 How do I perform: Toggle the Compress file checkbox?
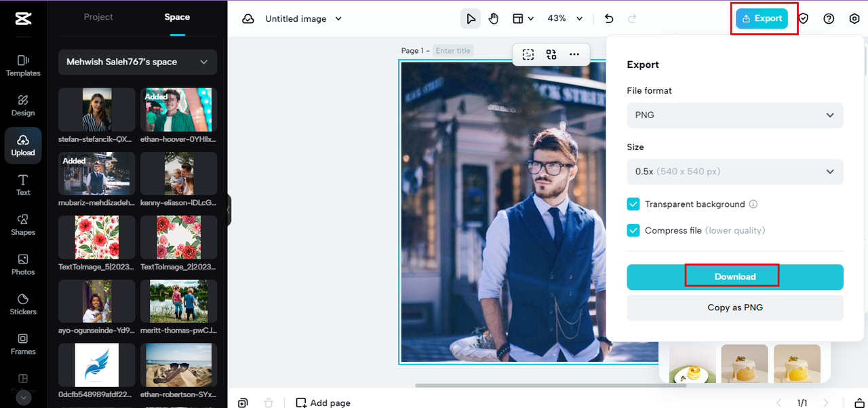[x=633, y=230]
